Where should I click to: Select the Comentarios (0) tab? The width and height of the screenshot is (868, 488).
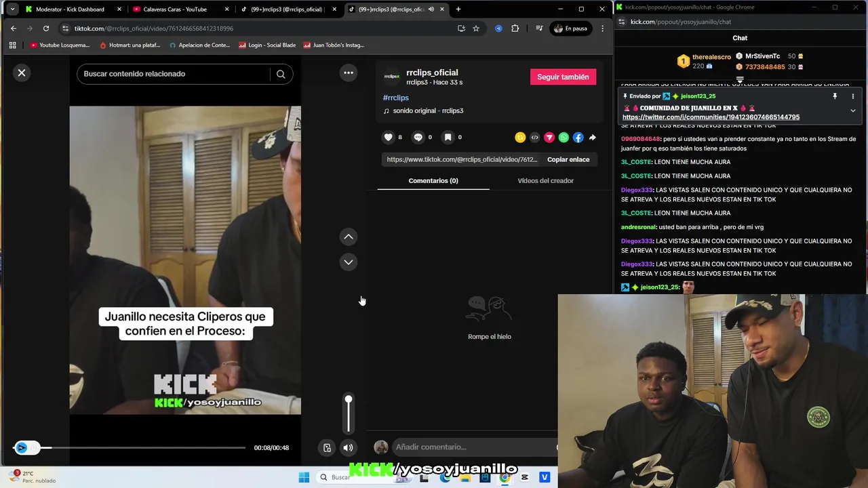[433, 180]
